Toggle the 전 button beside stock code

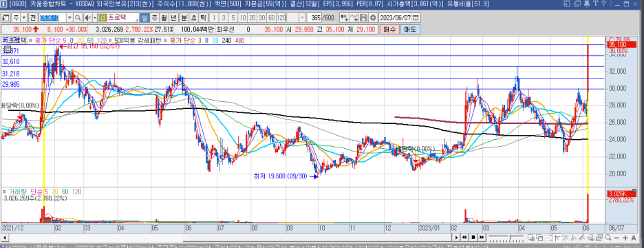(33, 18)
